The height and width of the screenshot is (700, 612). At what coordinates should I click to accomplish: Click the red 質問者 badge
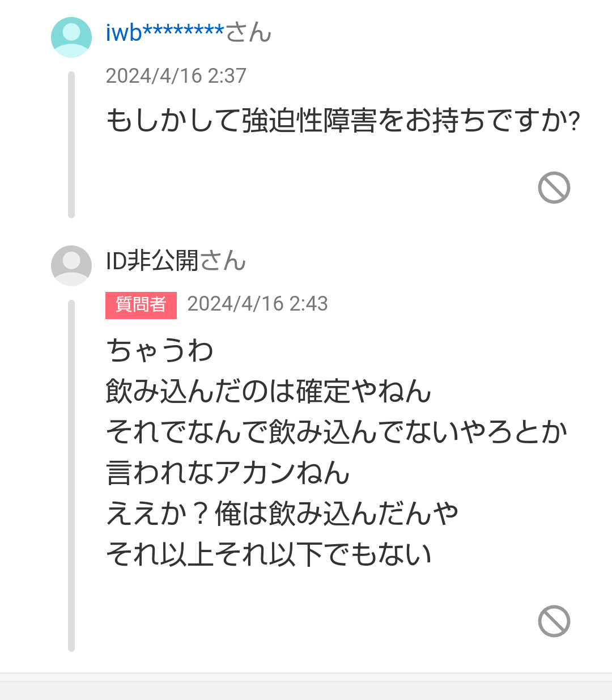click(x=141, y=305)
